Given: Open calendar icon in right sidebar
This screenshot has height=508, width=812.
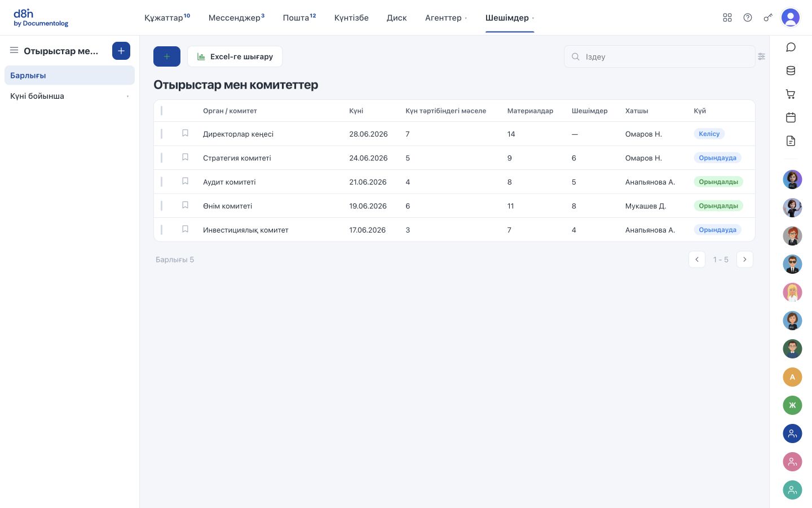Looking at the screenshot, I should point(791,117).
